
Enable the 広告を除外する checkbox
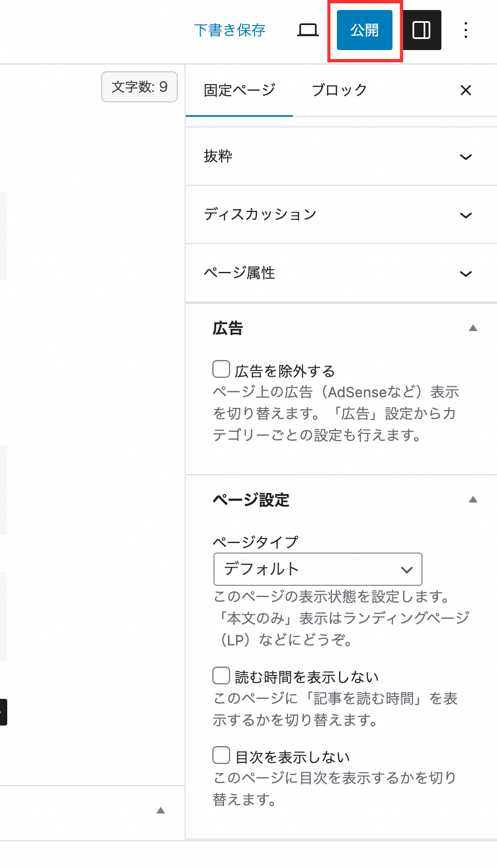(221, 369)
